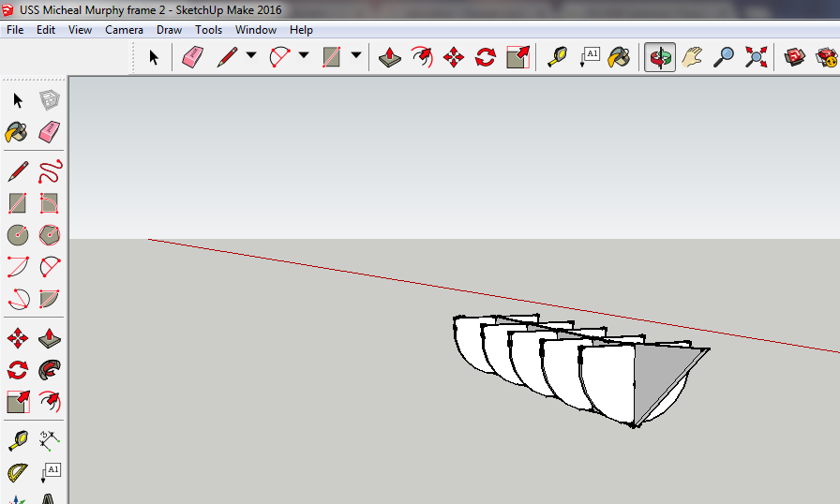The image size is (840, 504).
Task: Open the 3D Warehouse
Action: pos(794,57)
